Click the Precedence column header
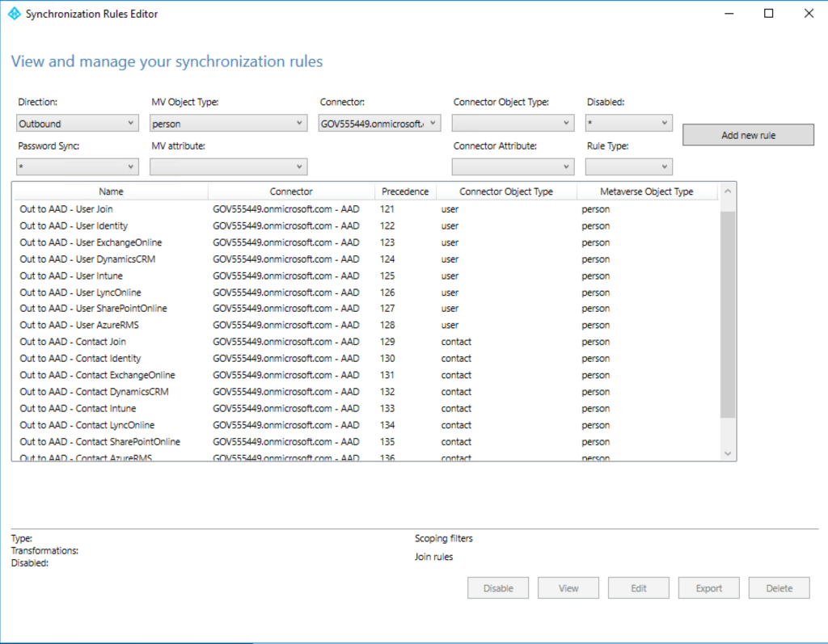 pos(405,192)
